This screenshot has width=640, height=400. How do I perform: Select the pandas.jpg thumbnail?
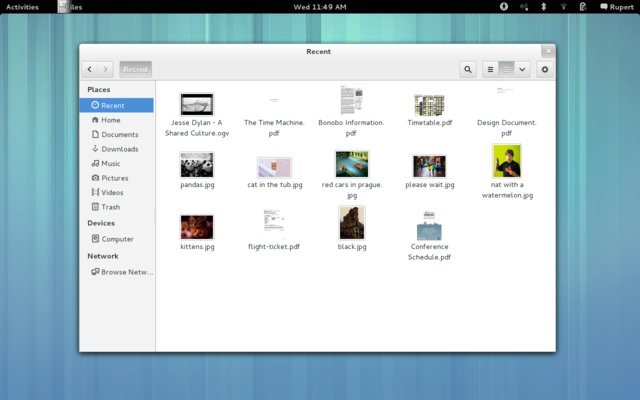tap(197, 165)
